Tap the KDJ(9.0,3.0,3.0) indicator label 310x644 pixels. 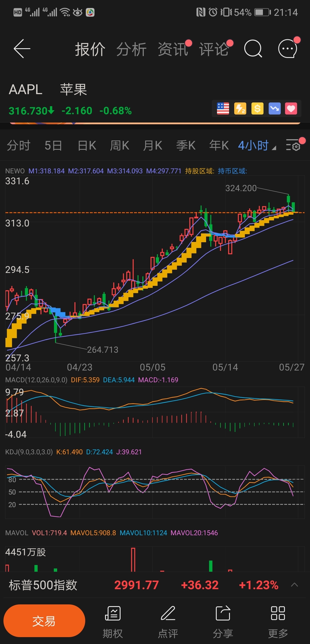29,452
